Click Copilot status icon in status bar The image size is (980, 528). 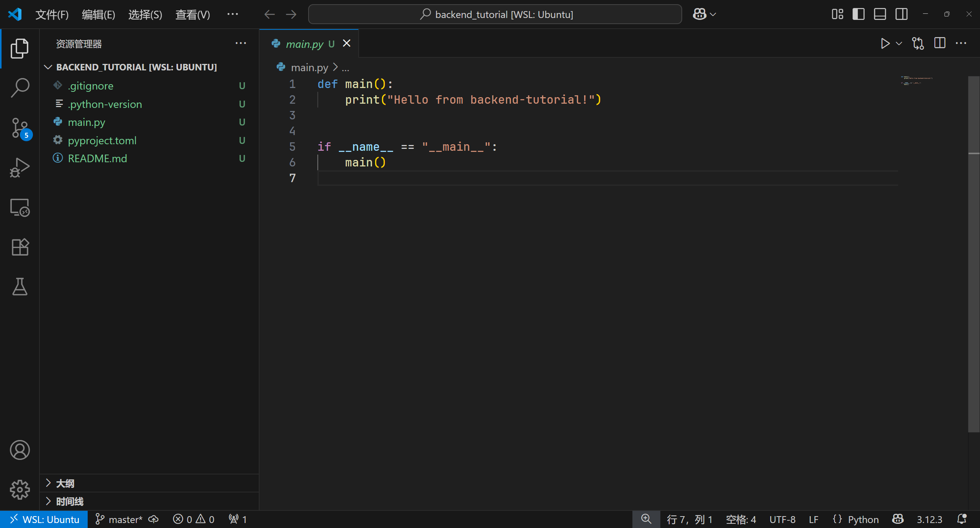(x=898, y=519)
